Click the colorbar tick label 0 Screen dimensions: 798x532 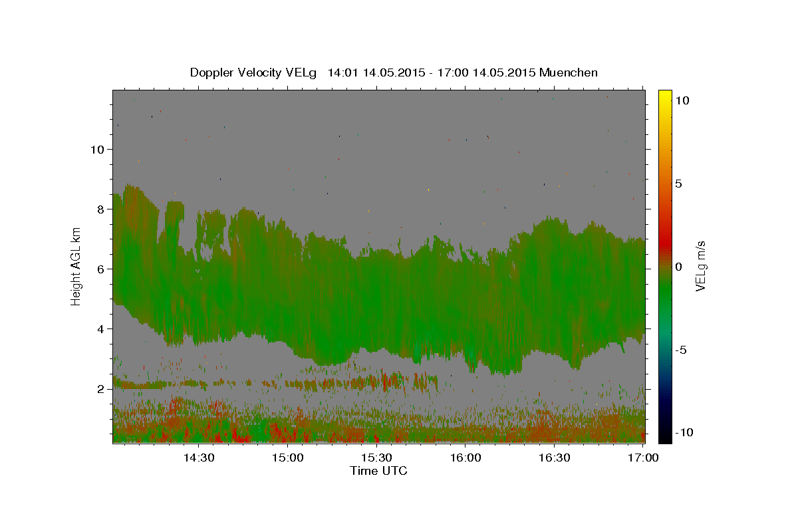pyautogui.click(x=678, y=267)
